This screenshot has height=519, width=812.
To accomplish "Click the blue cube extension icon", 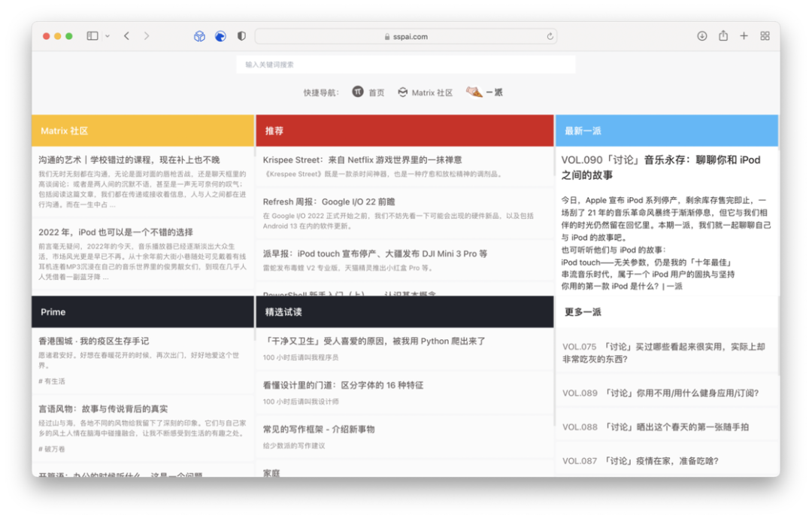I will [199, 36].
